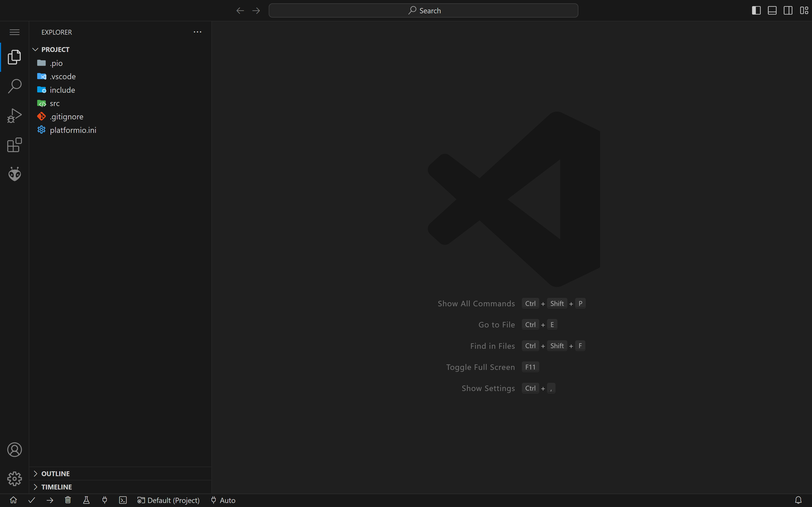The height and width of the screenshot is (507, 812).
Task: Click PlatformIO Build checkmark in status bar
Action: 32,500
